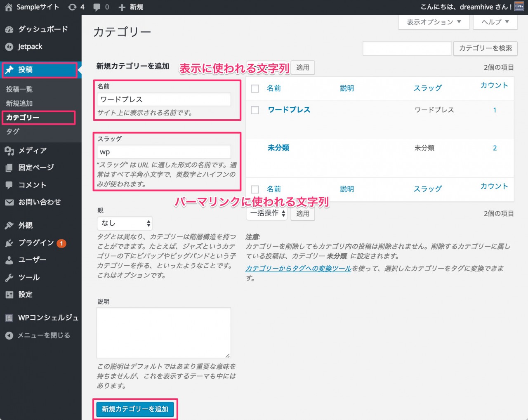
Task: Open the 親 parent category dropdown
Action: click(125, 223)
